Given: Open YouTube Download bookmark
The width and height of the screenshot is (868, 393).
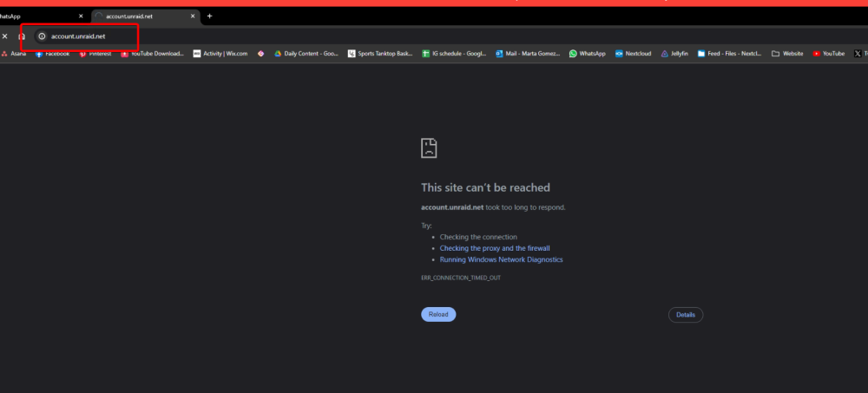Looking at the screenshot, I should (x=152, y=54).
